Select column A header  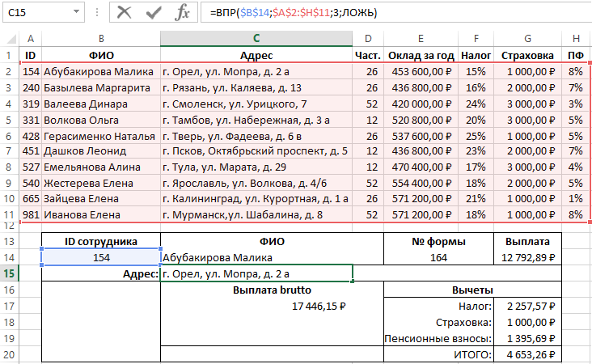pyautogui.click(x=31, y=39)
